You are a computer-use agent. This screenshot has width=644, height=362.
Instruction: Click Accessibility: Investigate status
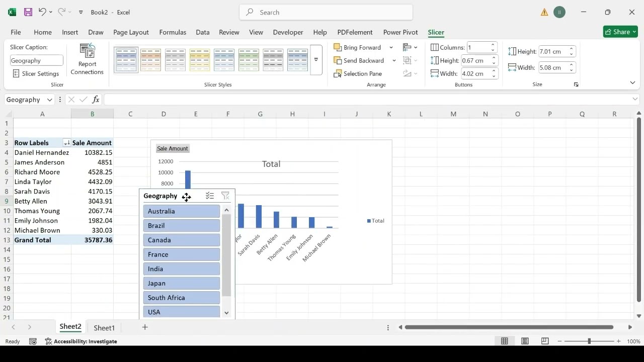pyautogui.click(x=81, y=341)
